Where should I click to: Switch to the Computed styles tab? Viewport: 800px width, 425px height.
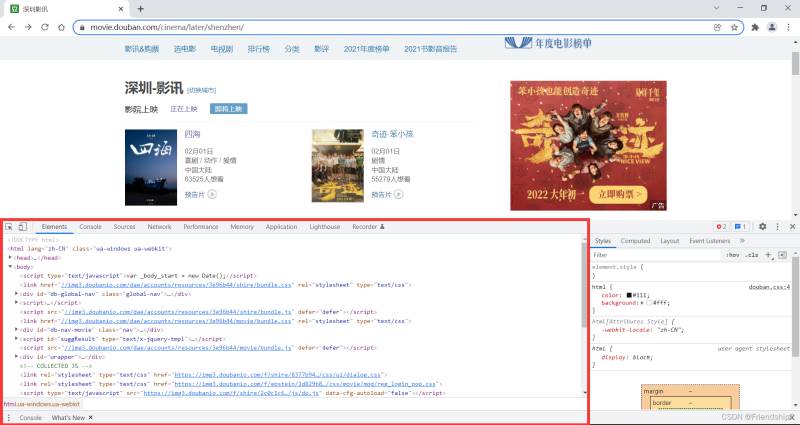(635, 241)
